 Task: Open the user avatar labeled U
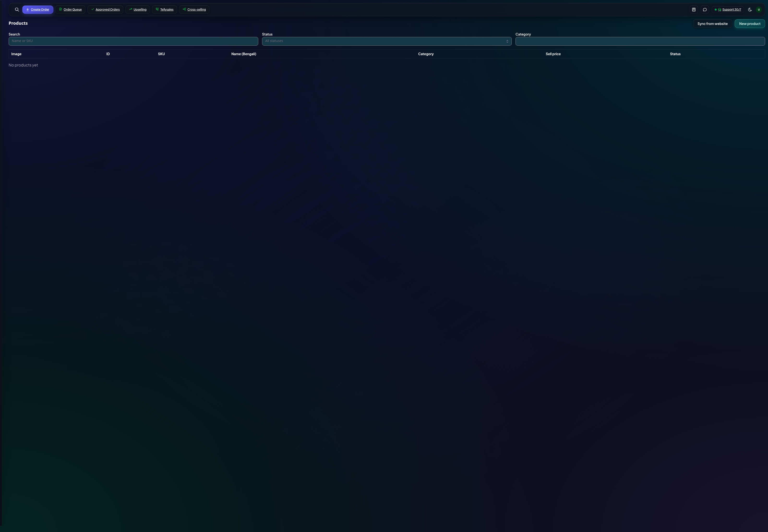click(x=759, y=10)
